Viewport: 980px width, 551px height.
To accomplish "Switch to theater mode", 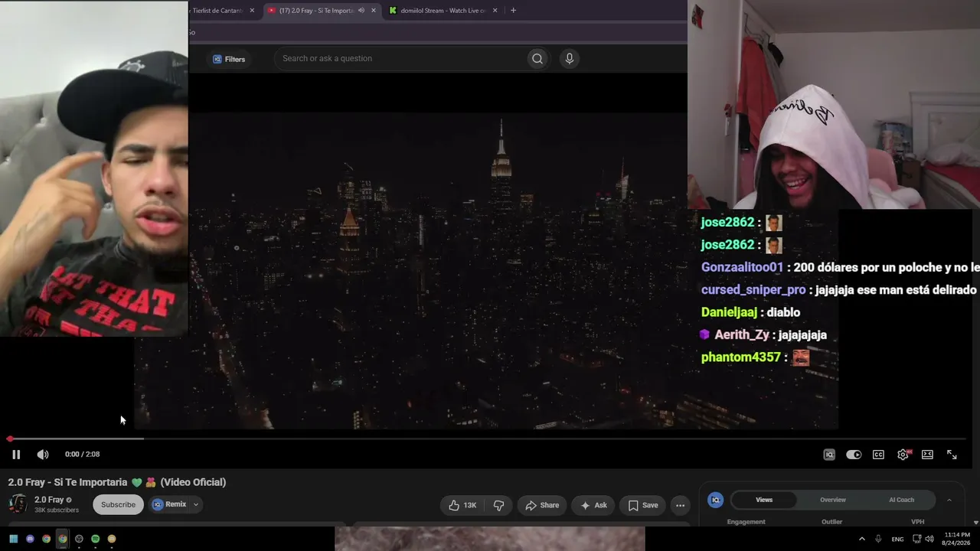I will point(927,455).
